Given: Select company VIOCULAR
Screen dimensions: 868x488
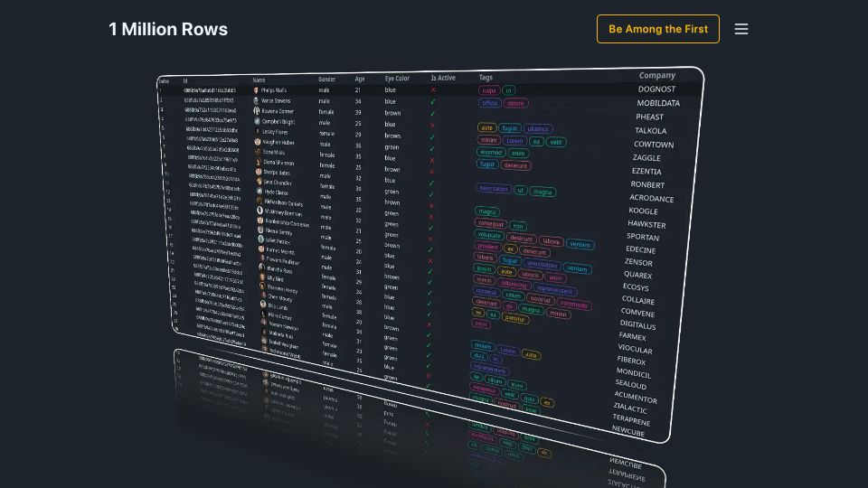Looking at the screenshot, I should (x=635, y=349).
